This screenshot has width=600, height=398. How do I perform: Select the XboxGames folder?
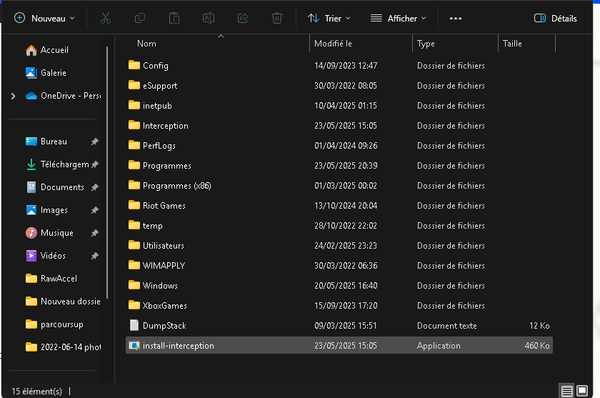pos(339,306)
